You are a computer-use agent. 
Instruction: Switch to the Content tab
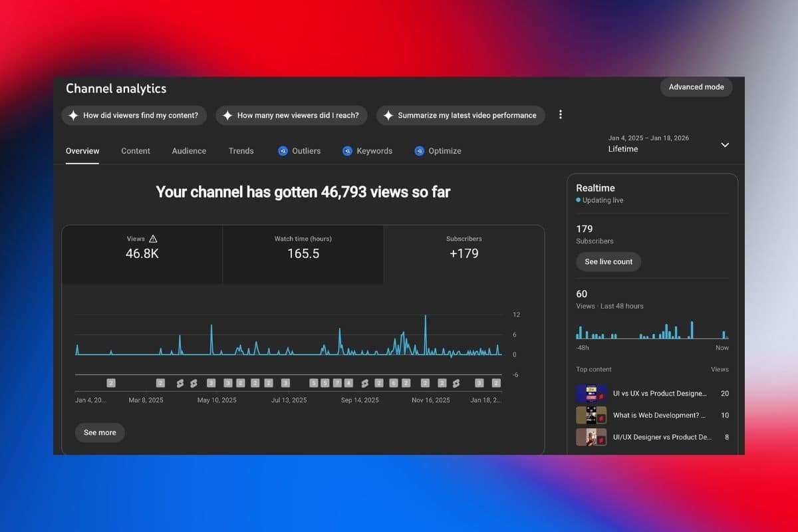tap(136, 151)
